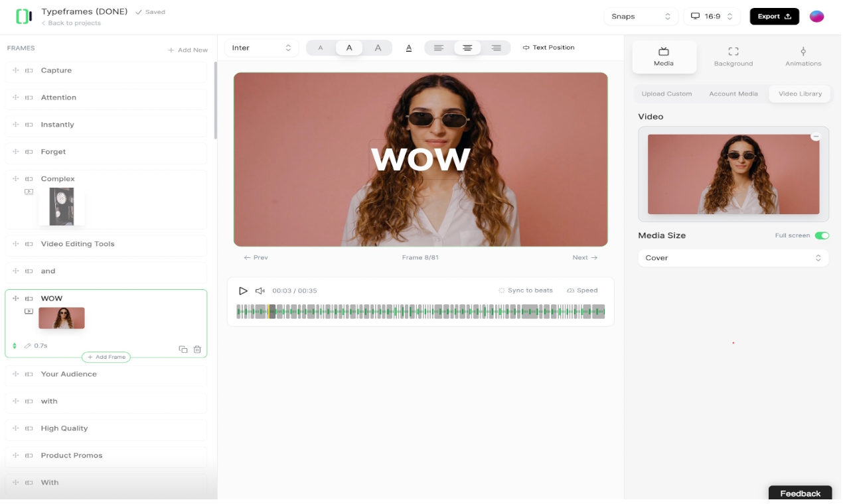Duplicate the WOW frame
The height and width of the screenshot is (504, 843).
184,349
